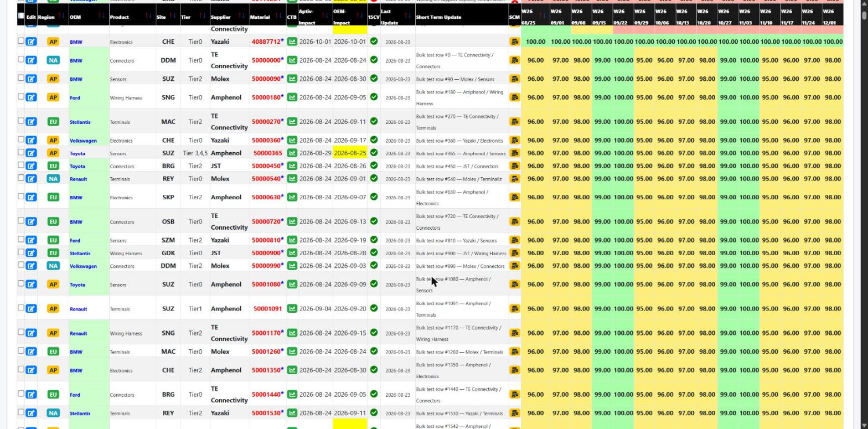Click SCM truck icon for material 50001080

pos(515,285)
